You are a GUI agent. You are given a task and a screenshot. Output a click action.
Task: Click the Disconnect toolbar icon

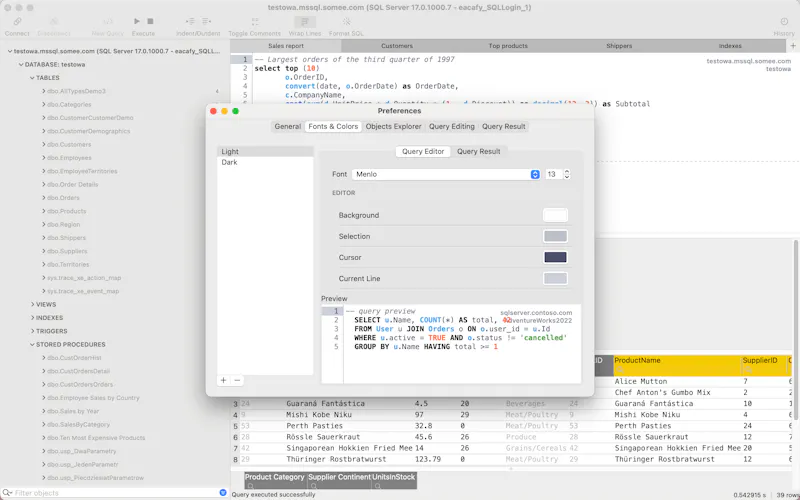click(54, 21)
